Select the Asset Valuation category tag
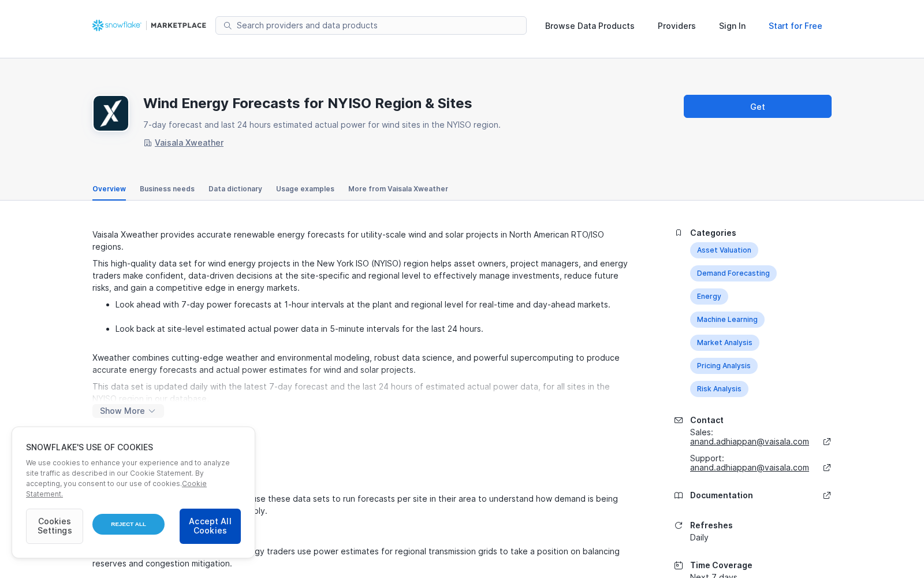This screenshot has height=578, width=924. (724, 250)
